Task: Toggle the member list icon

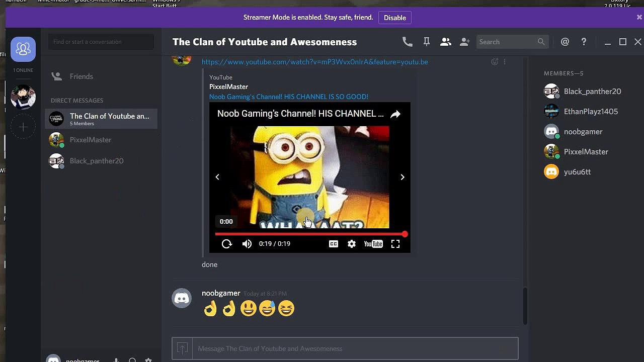Action: pos(445,42)
